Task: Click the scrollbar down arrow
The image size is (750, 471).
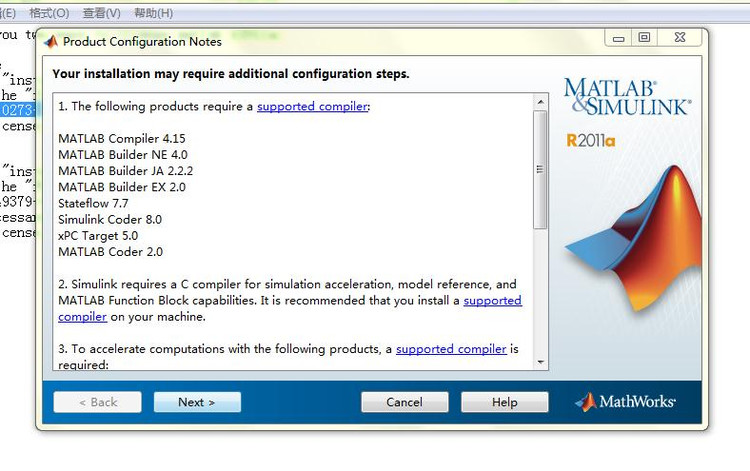Action: coord(540,362)
